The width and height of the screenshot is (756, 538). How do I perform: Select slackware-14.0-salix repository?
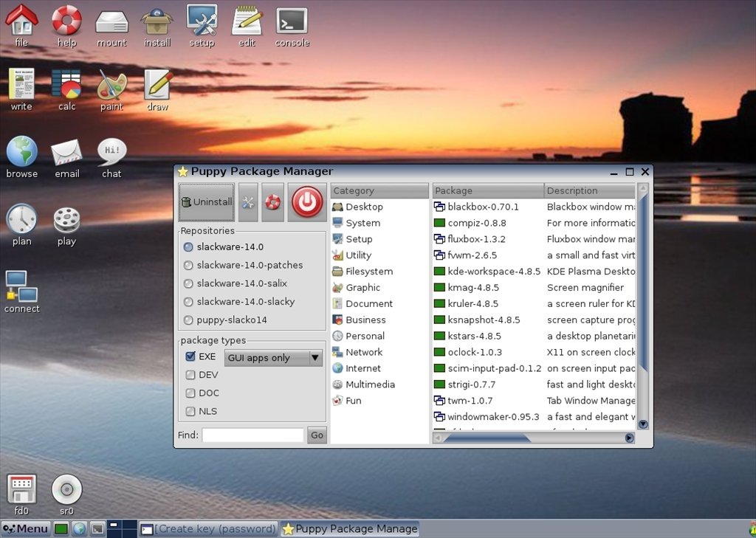click(x=236, y=283)
